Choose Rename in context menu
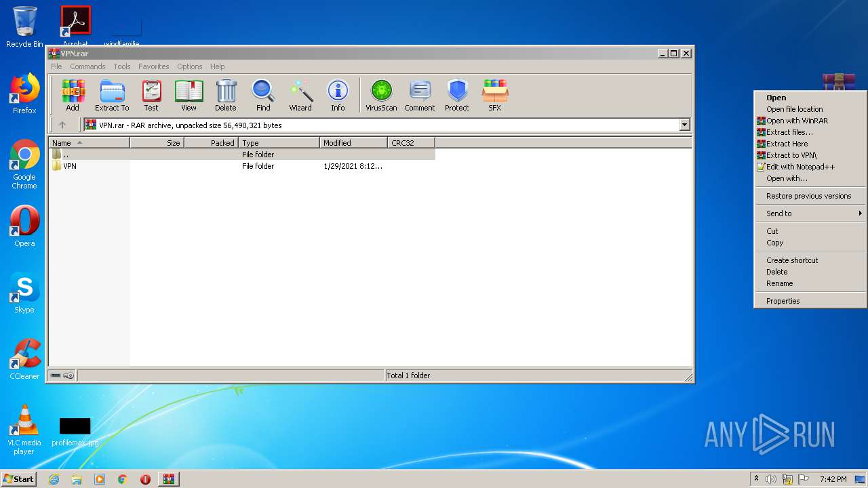Image resolution: width=868 pixels, height=488 pixels. pos(810,283)
